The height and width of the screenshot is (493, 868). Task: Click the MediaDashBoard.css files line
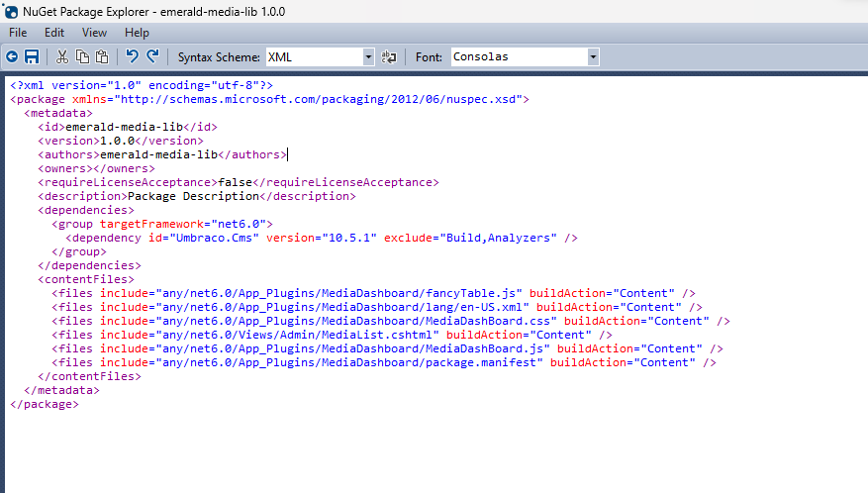coord(391,321)
